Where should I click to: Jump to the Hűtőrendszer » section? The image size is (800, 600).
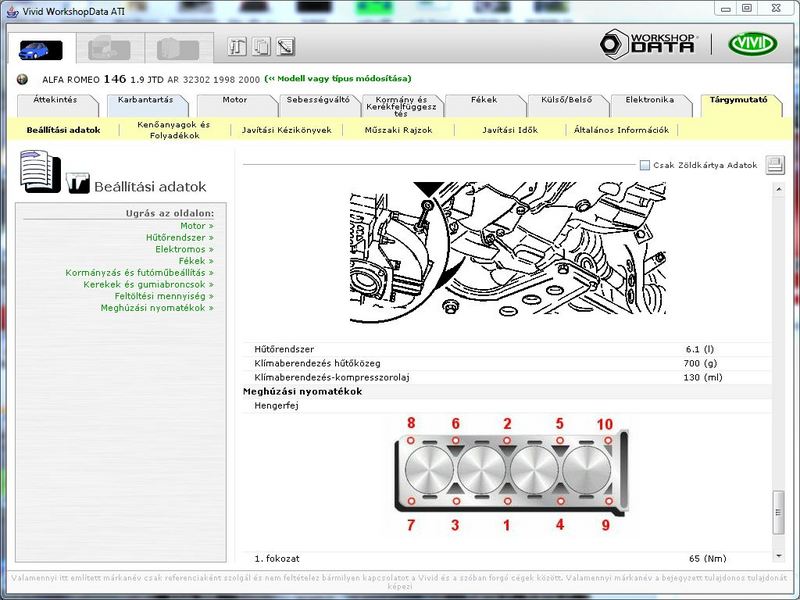coord(180,238)
